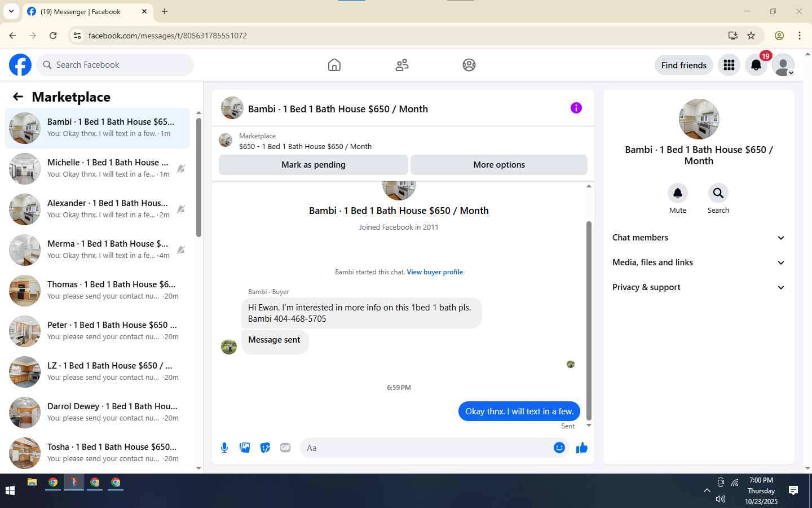Open Merma's 1 Bed 1 Bath House chat
Image resolution: width=812 pixels, height=508 pixels.
coord(97,250)
